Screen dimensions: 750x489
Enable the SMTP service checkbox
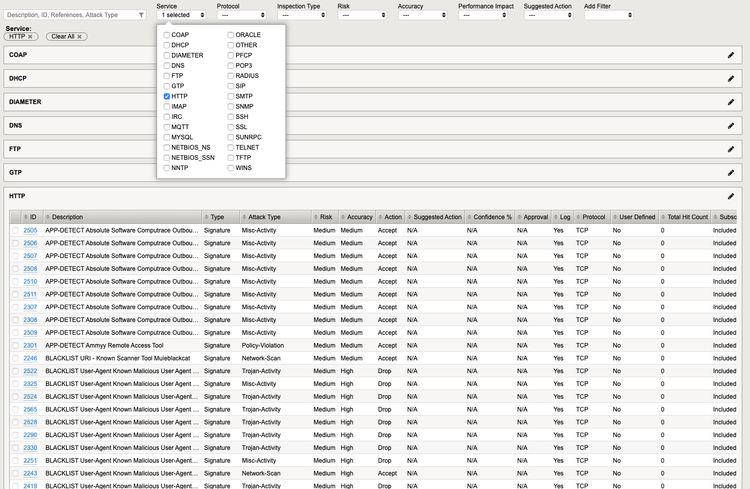coord(229,96)
